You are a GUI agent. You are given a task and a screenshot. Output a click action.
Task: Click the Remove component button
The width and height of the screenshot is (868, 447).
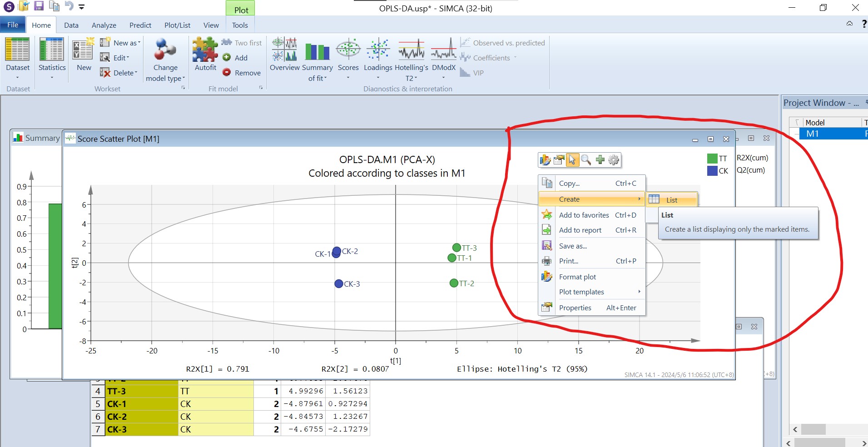point(242,73)
